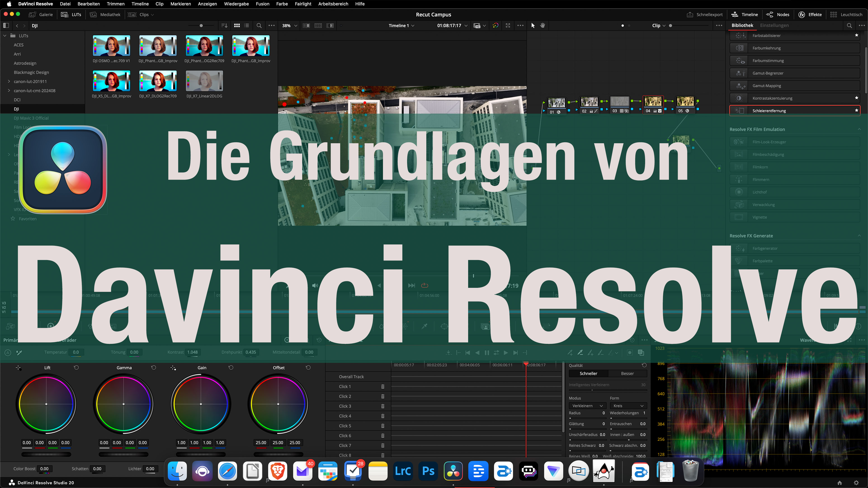Unfavorite the Schleierentfernung effect star
The height and width of the screenshot is (488, 868).
(x=856, y=110)
